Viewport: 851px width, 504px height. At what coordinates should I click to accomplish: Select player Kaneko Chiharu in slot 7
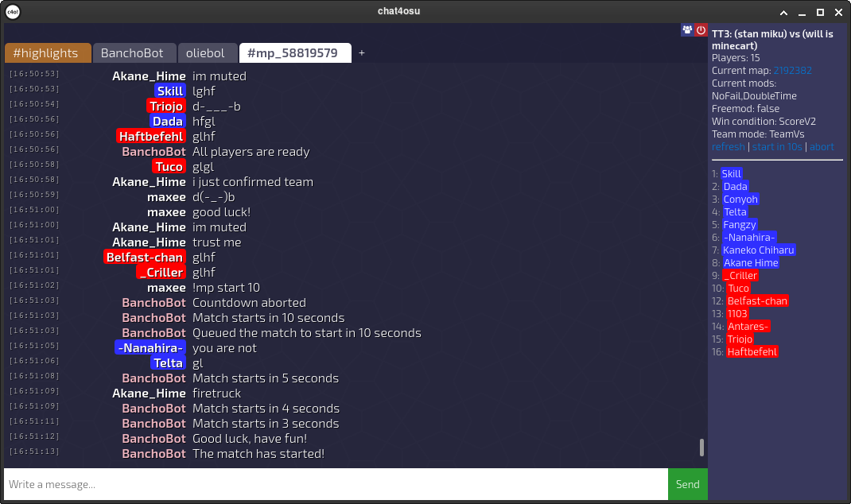pyautogui.click(x=758, y=250)
